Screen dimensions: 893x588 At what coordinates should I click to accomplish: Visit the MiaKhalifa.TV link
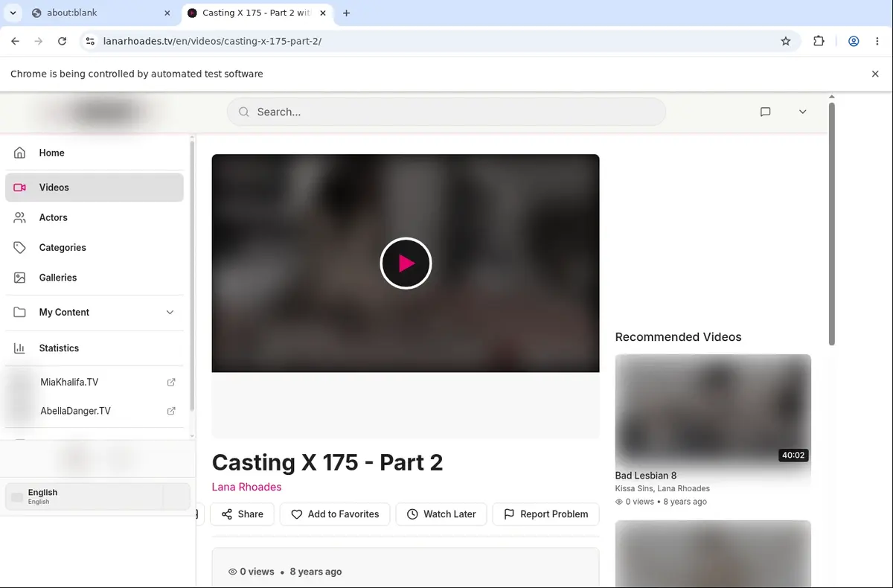(x=69, y=382)
